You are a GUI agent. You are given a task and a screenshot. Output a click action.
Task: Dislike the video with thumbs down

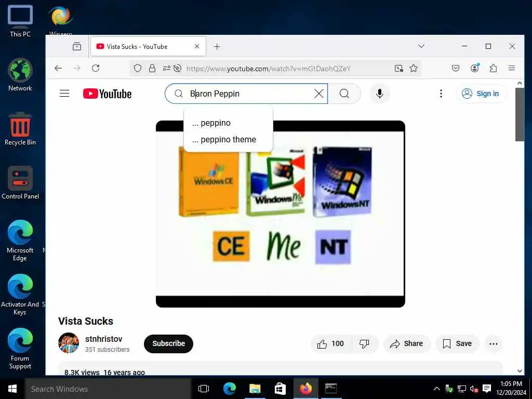(364, 344)
